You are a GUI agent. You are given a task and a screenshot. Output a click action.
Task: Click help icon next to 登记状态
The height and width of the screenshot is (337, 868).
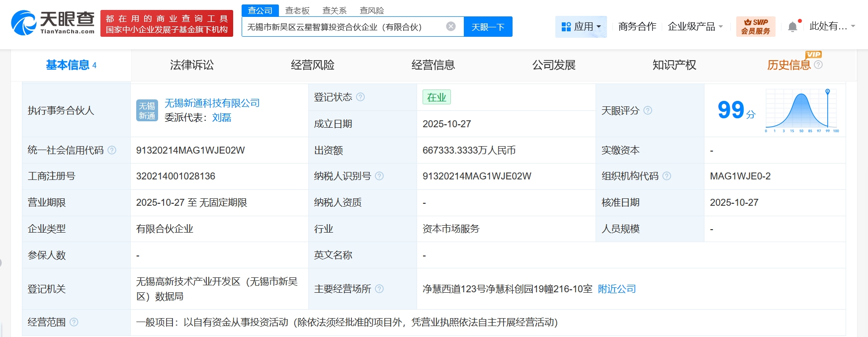click(360, 97)
